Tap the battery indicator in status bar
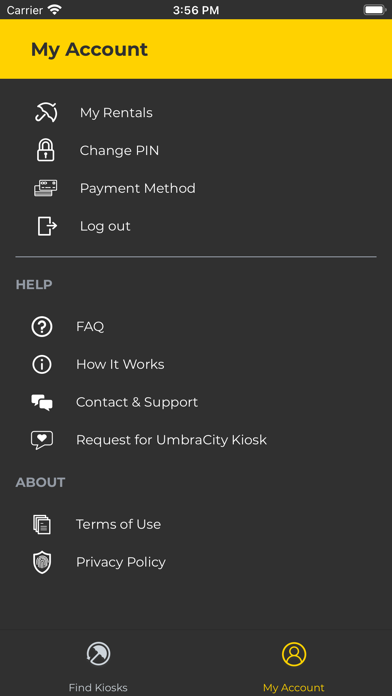392x696 pixels. (x=374, y=10)
